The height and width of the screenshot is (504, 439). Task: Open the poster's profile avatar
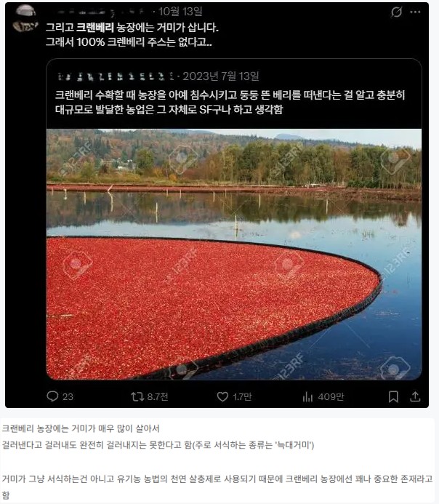pyautogui.click(x=26, y=19)
